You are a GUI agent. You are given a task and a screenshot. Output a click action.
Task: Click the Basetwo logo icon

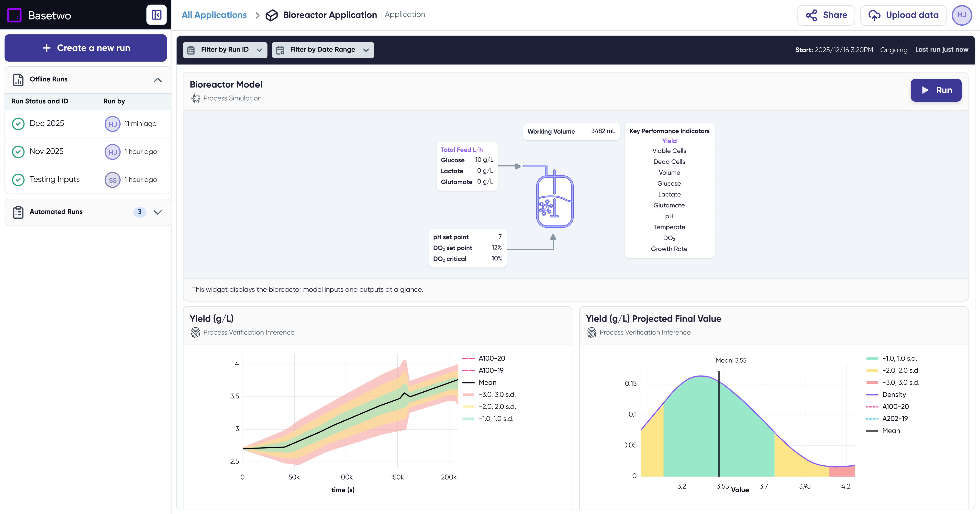click(x=14, y=15)
